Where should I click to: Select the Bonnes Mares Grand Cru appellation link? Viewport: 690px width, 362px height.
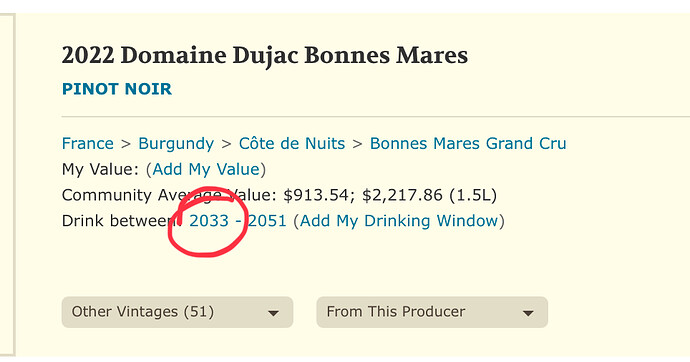(468, 143)
